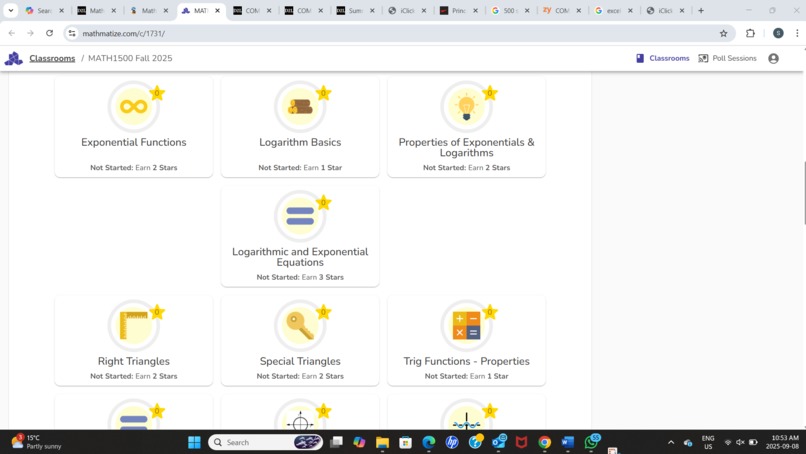The image size is (806, 454).
Task: Click the star badge on Exponential Functions
Action: (157, 93)
